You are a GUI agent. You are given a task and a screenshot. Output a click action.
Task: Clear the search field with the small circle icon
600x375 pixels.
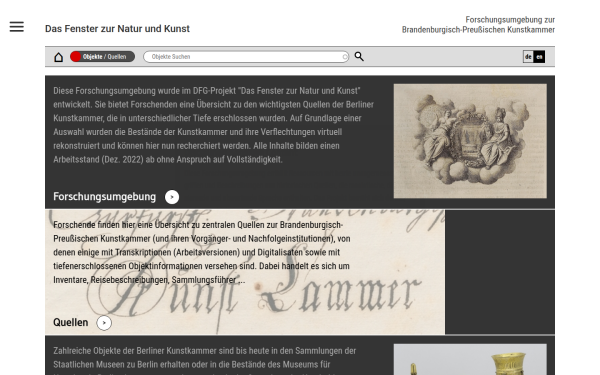[x=345, y=57]
